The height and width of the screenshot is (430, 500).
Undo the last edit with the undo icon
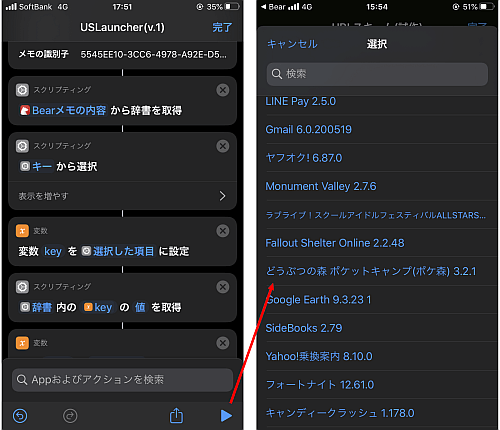pos(20,416)
